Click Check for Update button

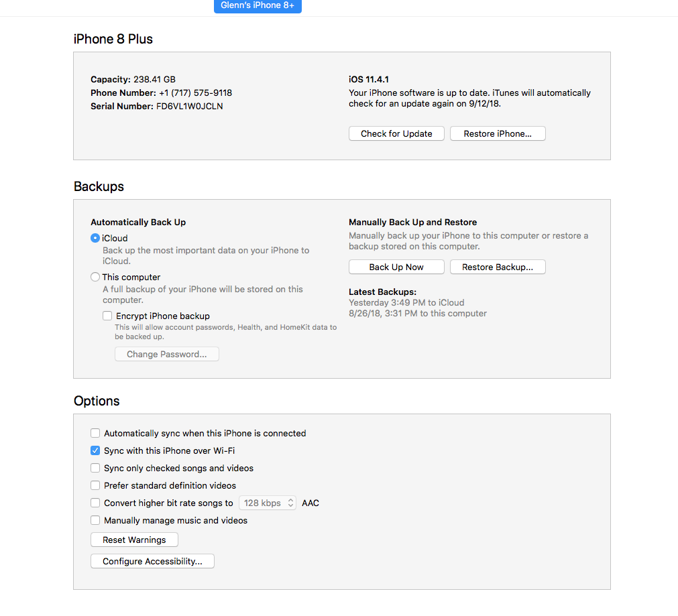tap(396, 133)
